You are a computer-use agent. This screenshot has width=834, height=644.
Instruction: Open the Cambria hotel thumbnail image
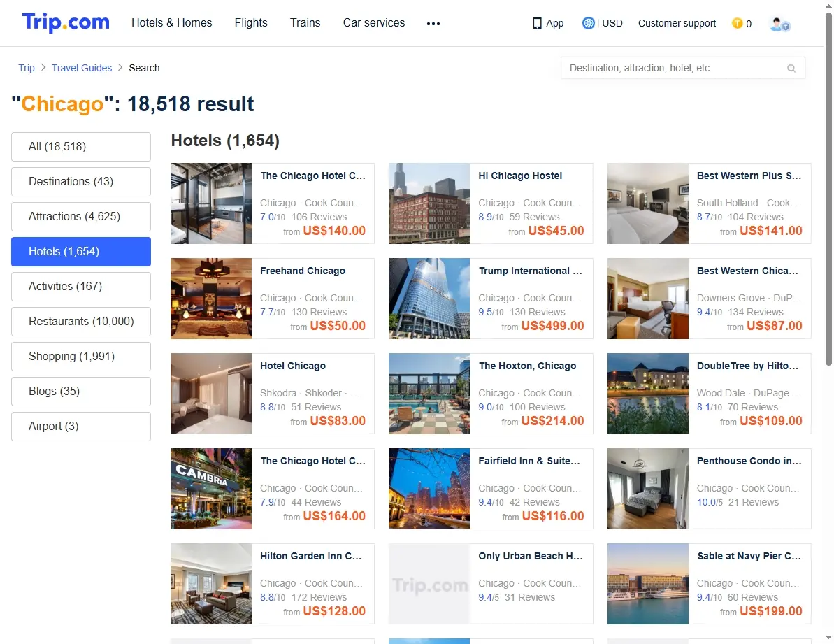coord(211,489)
